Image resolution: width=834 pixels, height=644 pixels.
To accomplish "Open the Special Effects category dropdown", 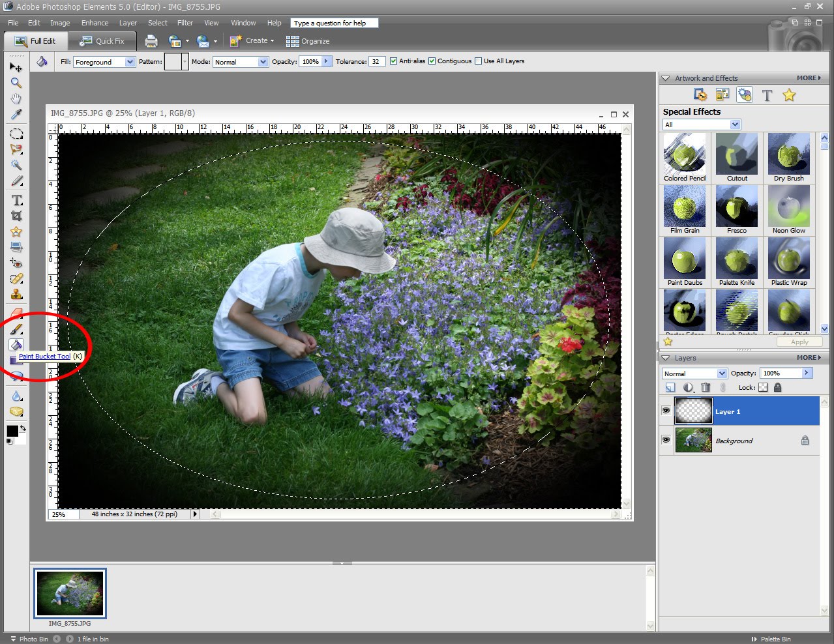I will (735, 124).
